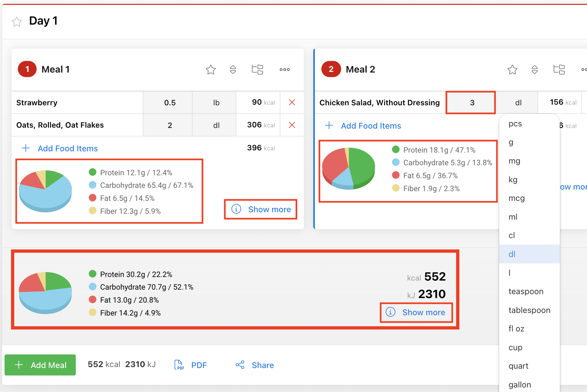Open the Meal 1 copy layout icon

258,69
